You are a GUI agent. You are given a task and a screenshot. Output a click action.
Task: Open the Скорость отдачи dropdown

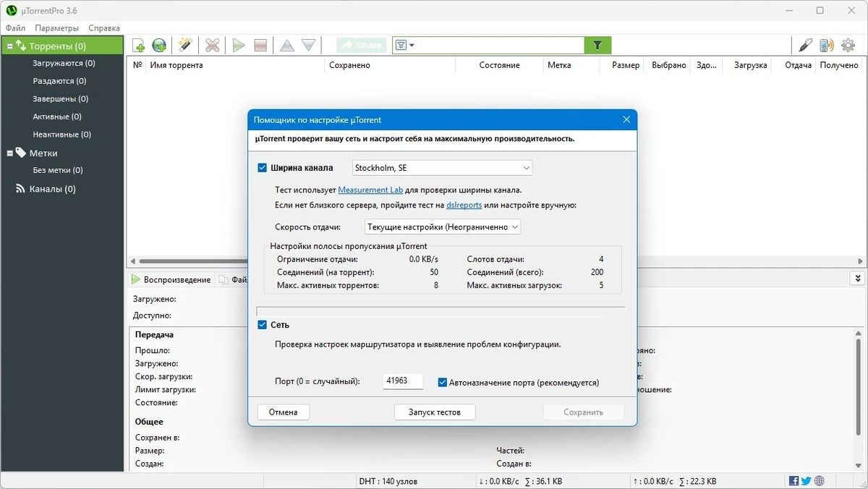click(x=443, y=227)
